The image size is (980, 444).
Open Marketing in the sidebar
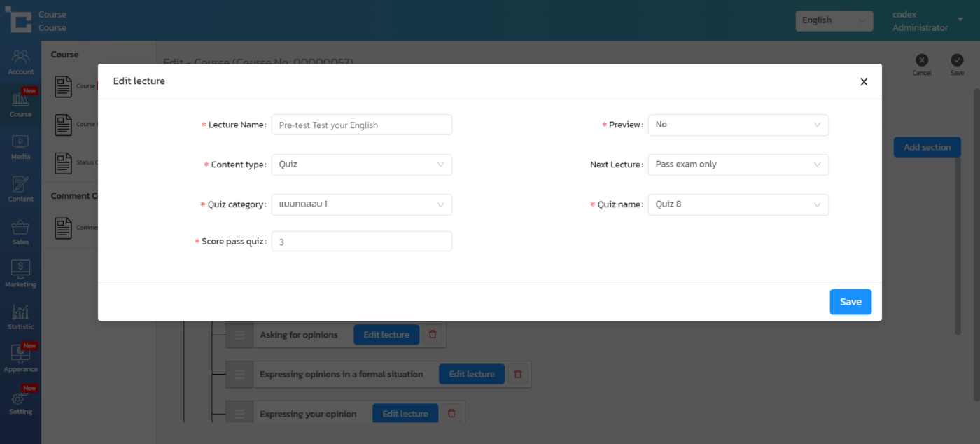[x=20, y=275]
